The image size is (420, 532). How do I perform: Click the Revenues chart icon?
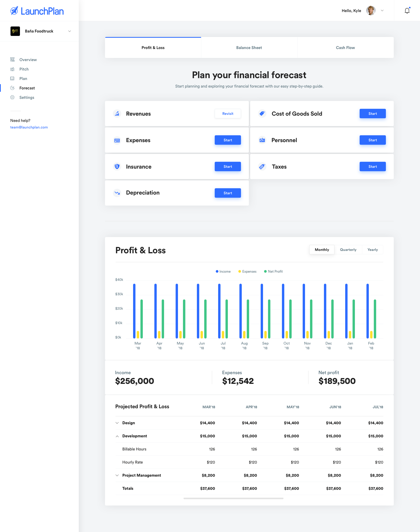[x=117, y=114]
